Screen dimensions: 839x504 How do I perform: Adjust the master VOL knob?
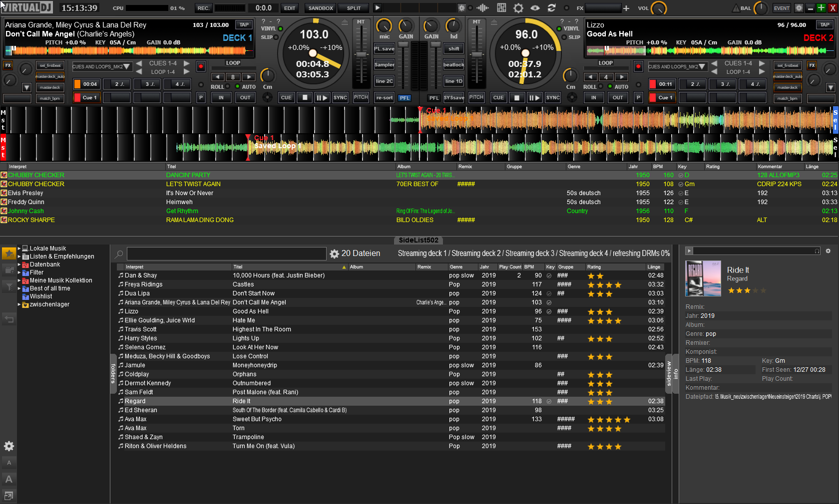pyautogui.click(x=659, y=8)
